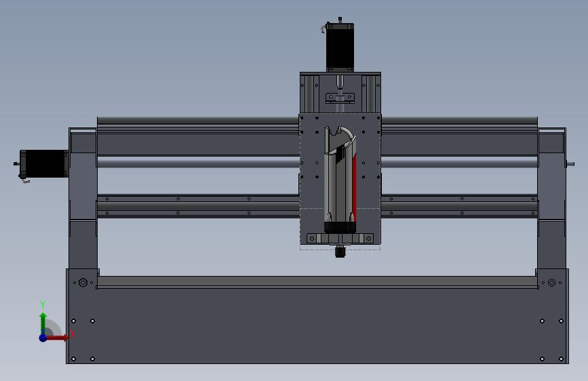
Task: Click the red X axis arrow of the triad
Action: pyautogui.click(x=58, y=338)
